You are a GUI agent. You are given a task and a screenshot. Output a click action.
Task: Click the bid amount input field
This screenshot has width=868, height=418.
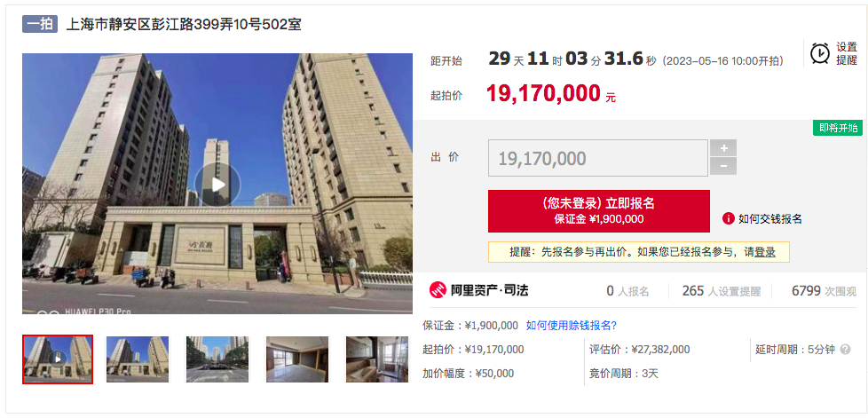click(598, 158)
